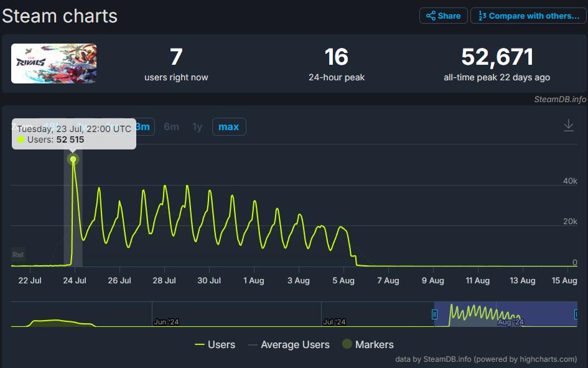Click the 20k y-axis label
588x368 pixels.
click(x=569, y=221)
